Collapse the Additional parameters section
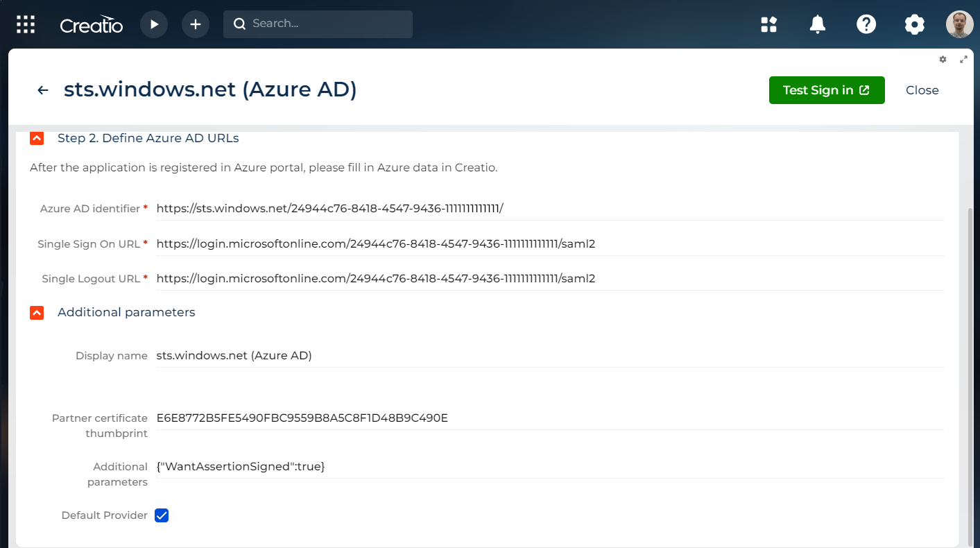Viewport: 980px width, 548px height. point(37,312)
